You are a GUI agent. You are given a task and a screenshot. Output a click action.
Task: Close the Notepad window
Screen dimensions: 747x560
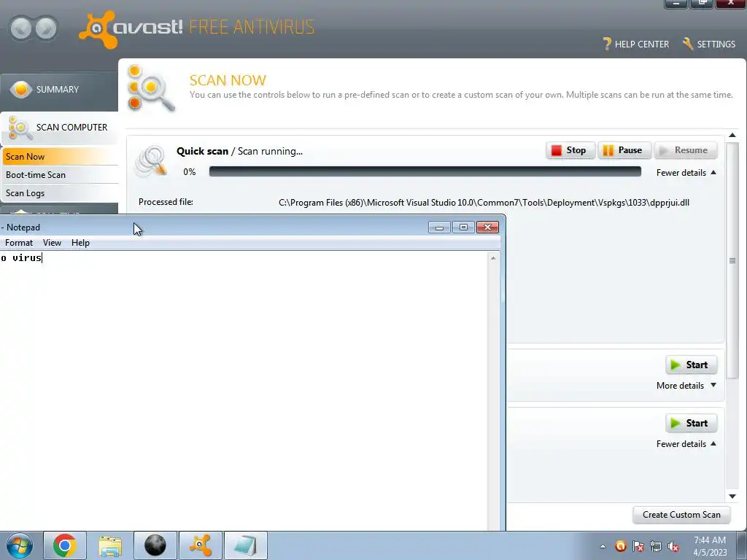(487, 227)
